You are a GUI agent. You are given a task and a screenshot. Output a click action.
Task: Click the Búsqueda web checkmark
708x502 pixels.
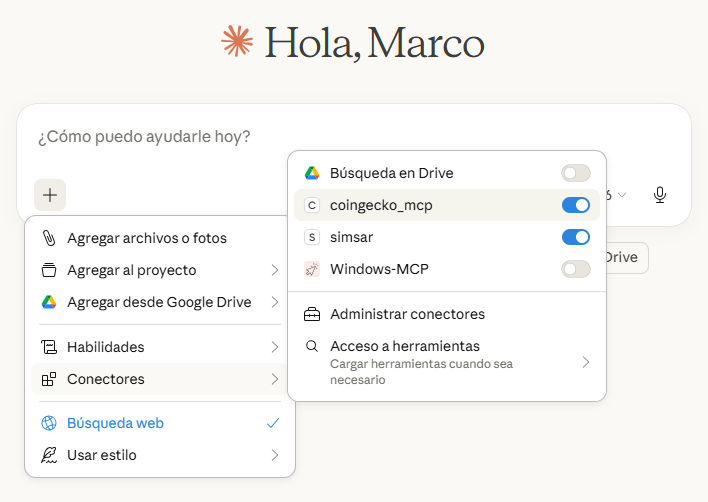pos(273,423)
